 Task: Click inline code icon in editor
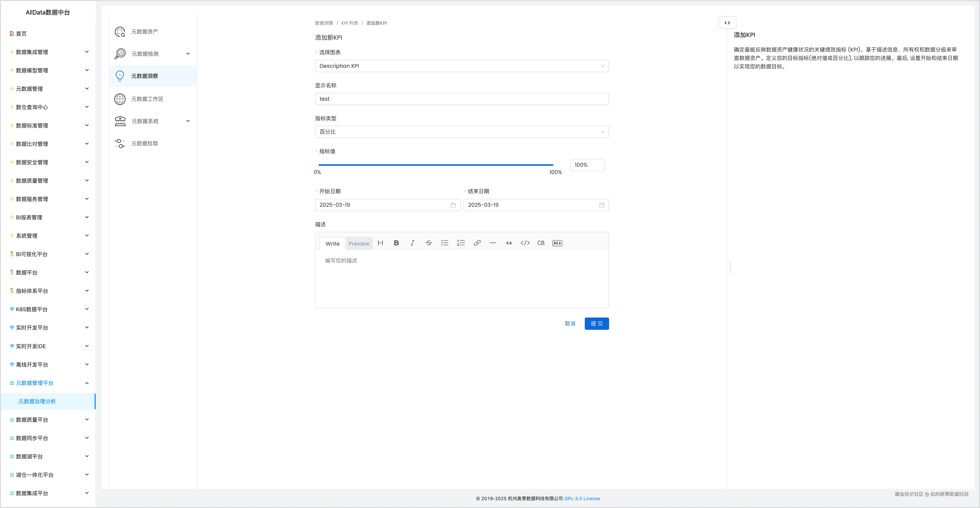(x=525, y=243)
